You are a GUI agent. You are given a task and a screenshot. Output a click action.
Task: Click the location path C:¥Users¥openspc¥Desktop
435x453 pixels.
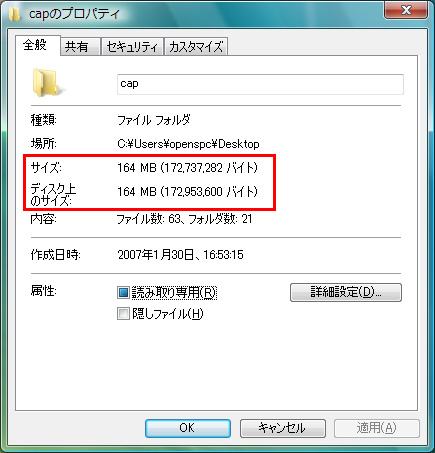[x=188, y=144]
